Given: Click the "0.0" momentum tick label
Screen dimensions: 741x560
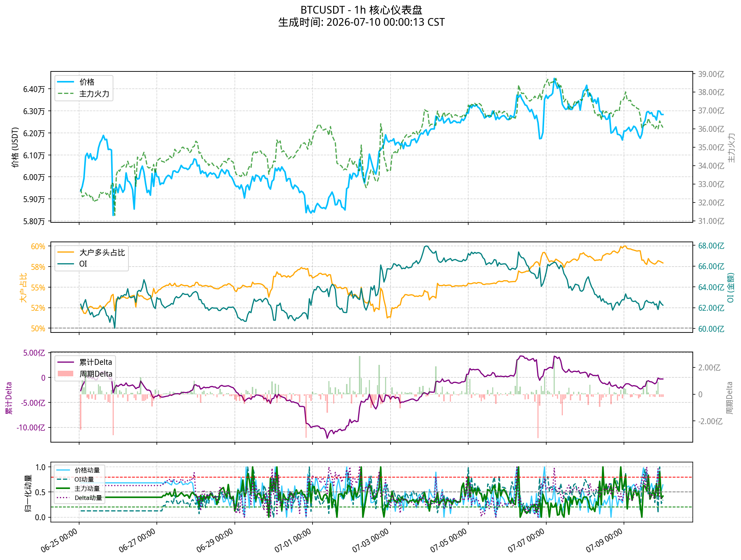Looking at the screenshot, I should coord(40,518).
